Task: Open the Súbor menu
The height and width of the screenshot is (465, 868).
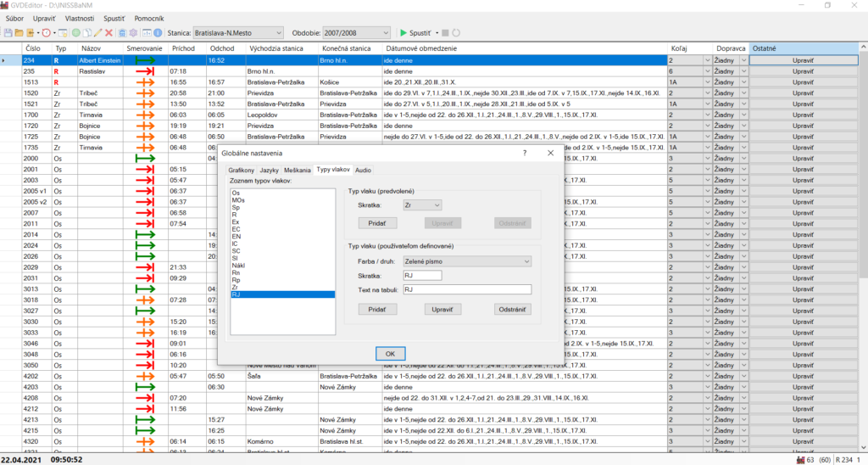Action: click(14, 19)
